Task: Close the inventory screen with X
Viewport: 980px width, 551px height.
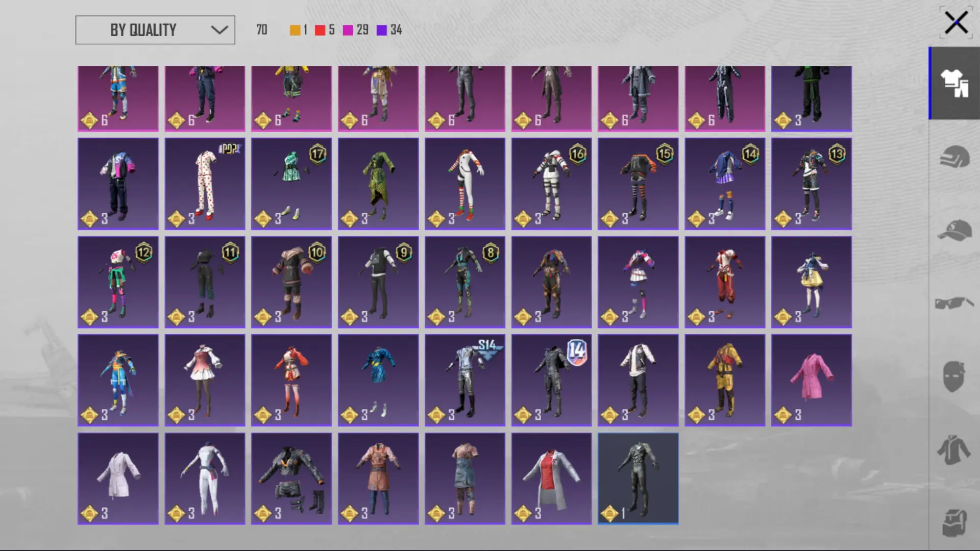Action: [955, 23]
